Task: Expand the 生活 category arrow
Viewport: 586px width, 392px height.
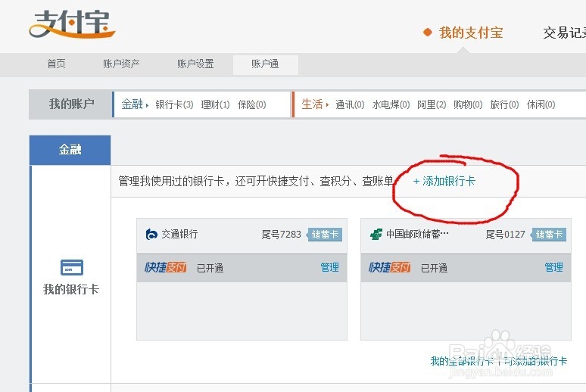Action: 327,105
